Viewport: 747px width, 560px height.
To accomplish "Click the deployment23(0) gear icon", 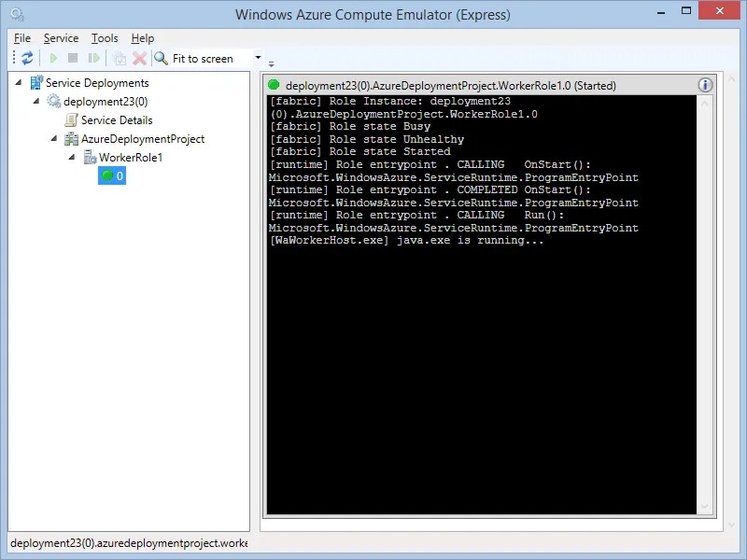I will point(54,101).
